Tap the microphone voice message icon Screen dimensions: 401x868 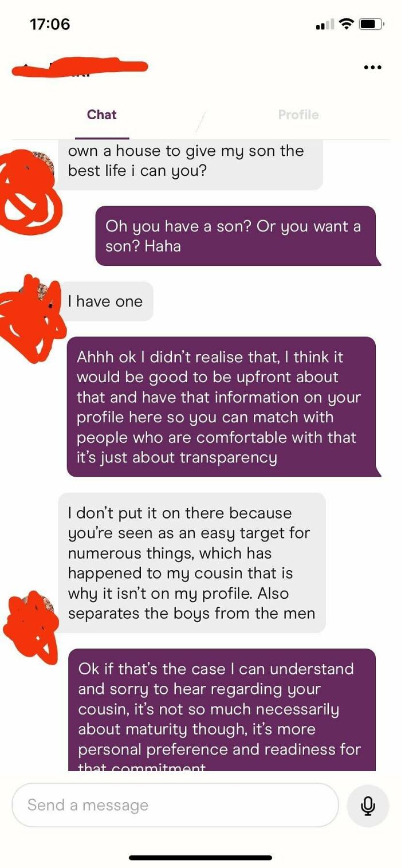(x=368, y=806)
